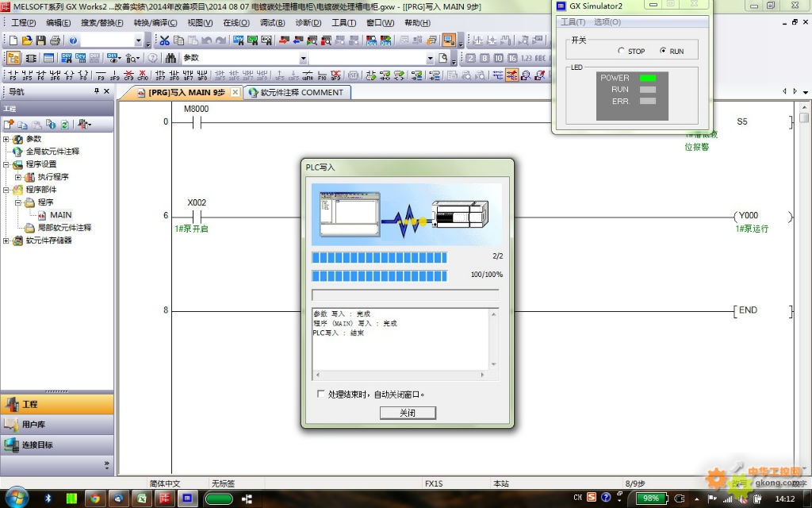Viewport: 812px width, 508px height.
Task: Expand the 参数 tree node
Action: point(6,139)
